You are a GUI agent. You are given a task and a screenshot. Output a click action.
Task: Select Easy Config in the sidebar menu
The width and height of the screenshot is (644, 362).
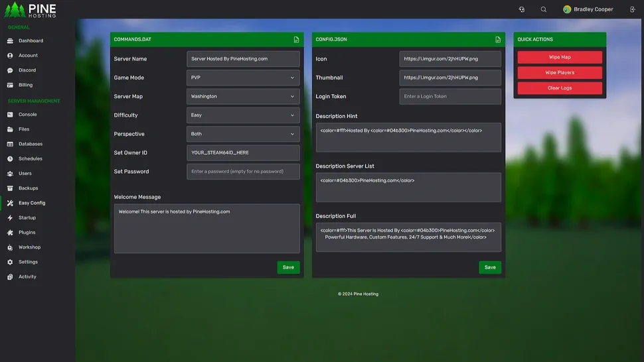(x=32, y=203)
